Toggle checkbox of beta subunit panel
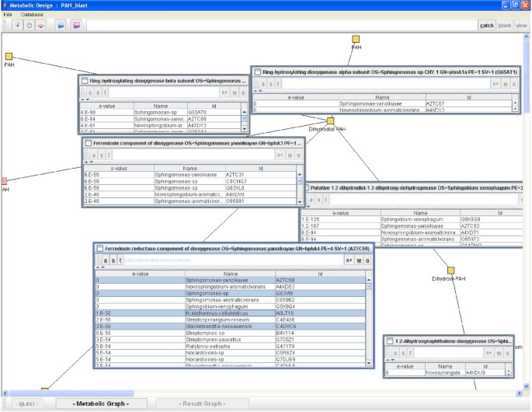The height and width of the screenshot is (412, 532). 84,81
